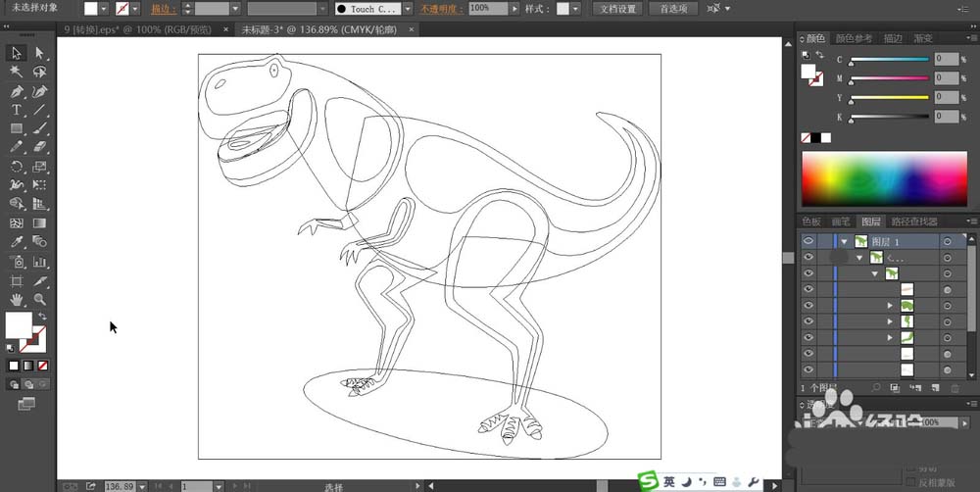Switch to the 颜色参考 panel tab
980x492 pixels.
854,38
